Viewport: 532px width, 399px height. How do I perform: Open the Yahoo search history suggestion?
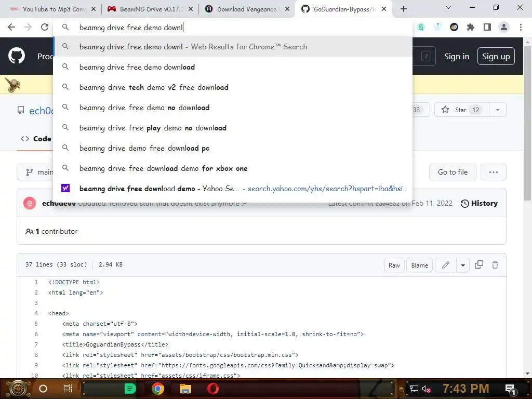pyautogui.click(x=233, y=189)
